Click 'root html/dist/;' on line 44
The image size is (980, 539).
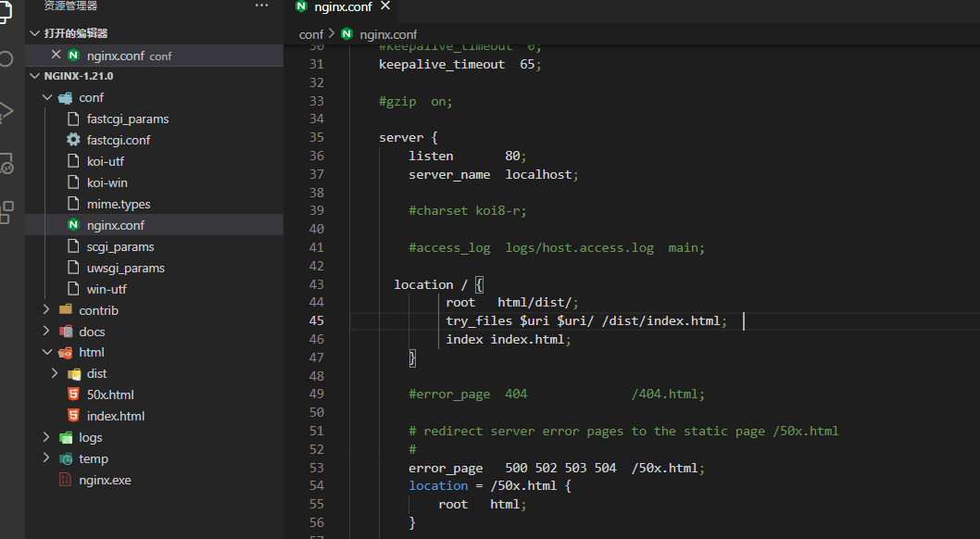click(512, 302)
